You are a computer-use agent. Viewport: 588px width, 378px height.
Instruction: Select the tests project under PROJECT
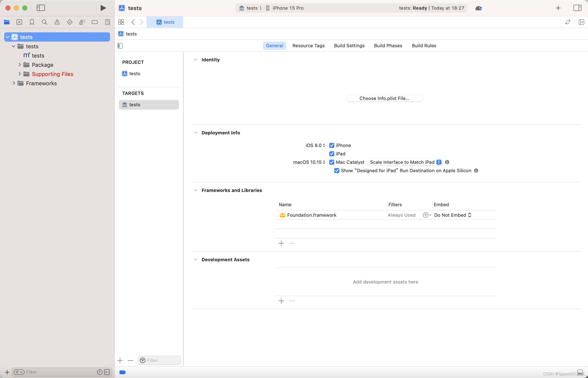[x=149, y=74]
